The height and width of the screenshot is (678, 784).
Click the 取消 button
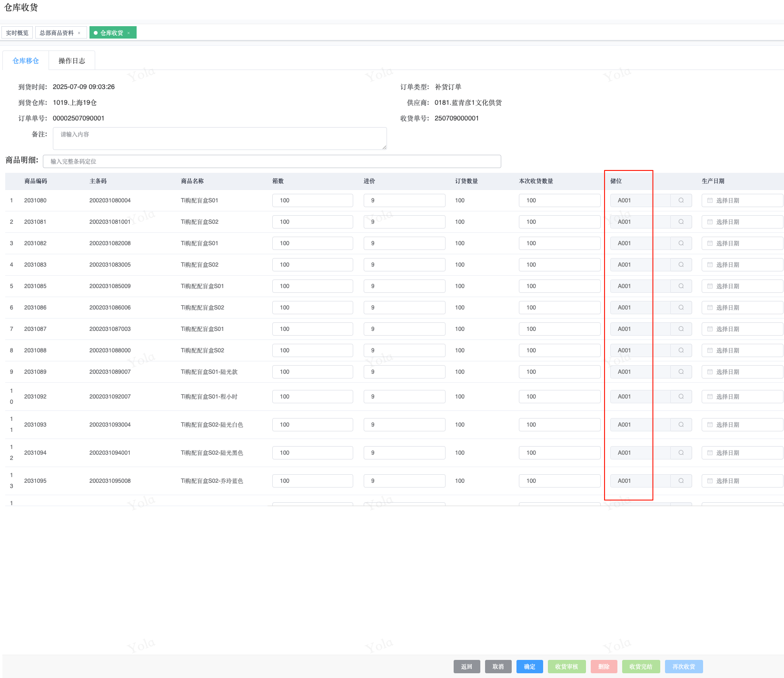click(498, 667)
